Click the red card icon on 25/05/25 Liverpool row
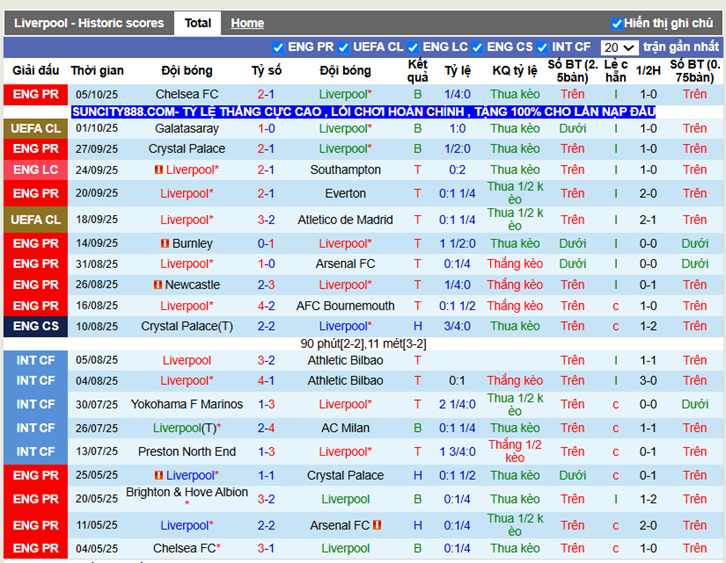 click(x=158, y=476)
